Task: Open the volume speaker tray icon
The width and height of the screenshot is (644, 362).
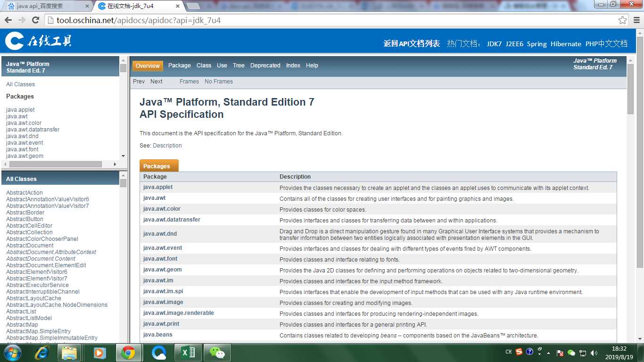Action: tap(594, 353)
